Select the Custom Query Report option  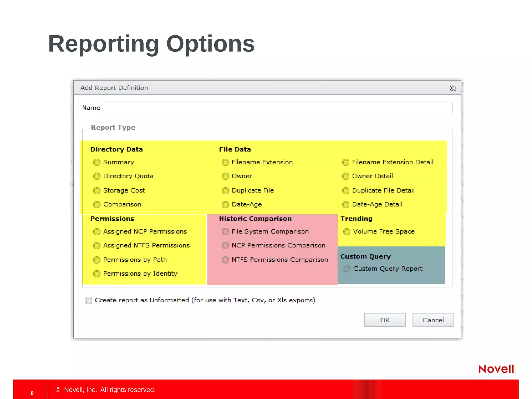[x=347, y=269]
